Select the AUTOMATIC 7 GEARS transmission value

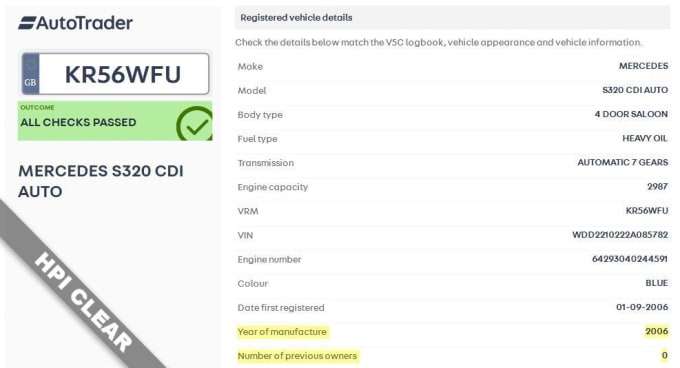(623, 163)
